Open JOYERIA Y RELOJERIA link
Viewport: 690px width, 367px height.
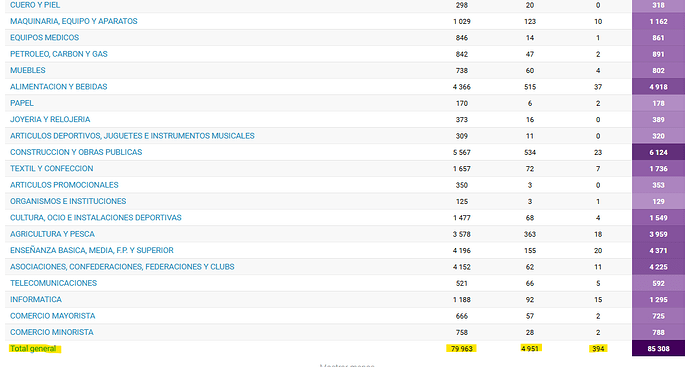(50, 119)
